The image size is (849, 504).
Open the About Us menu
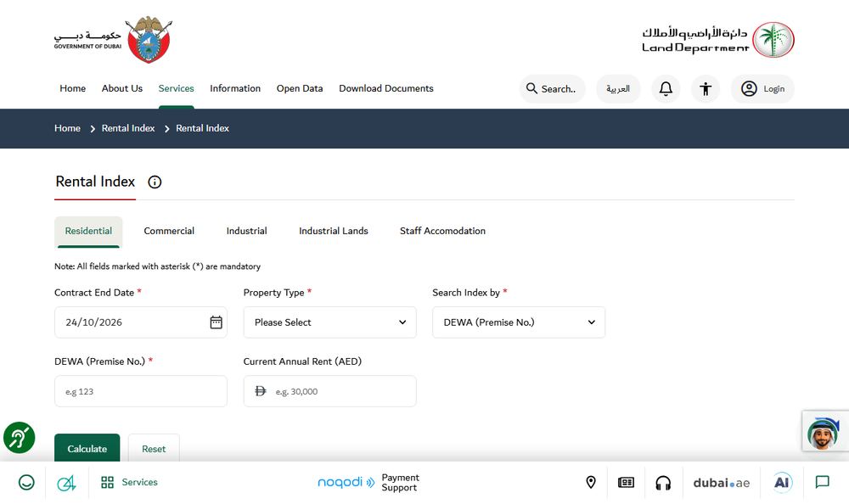[121, 88]
